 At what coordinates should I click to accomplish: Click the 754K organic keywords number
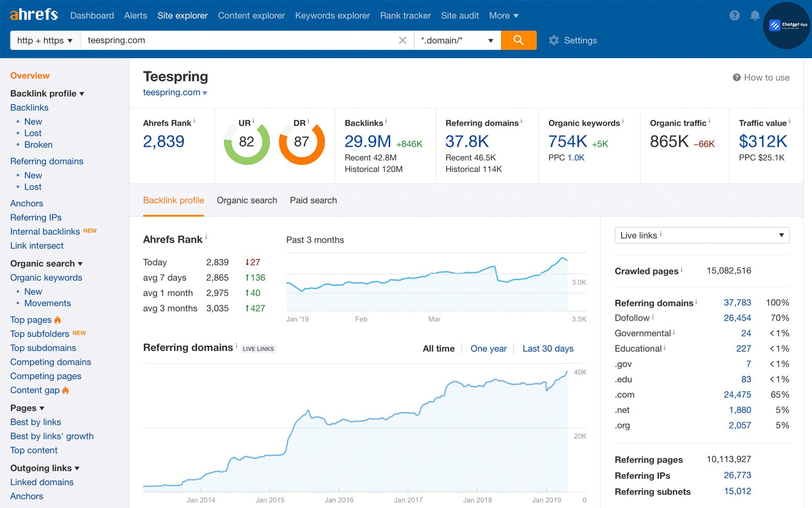(568, 142)
